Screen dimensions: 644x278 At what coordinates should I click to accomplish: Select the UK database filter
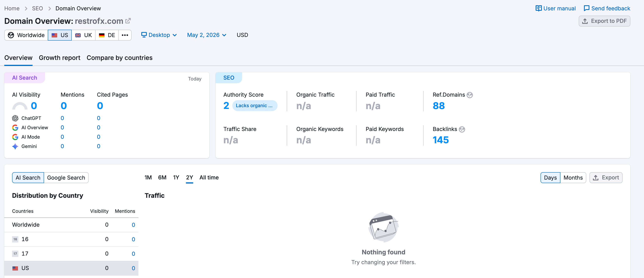click(83, 35)
